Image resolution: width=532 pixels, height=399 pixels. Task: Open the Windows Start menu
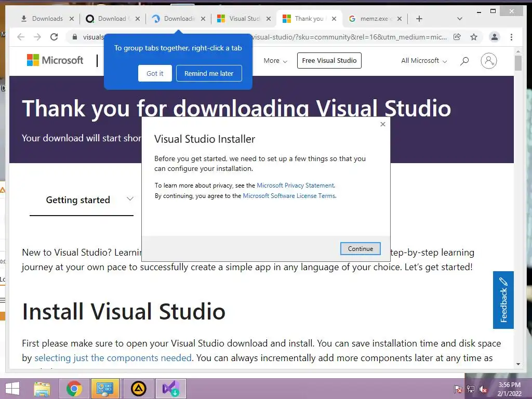pyautogui.click(x=12, y=389)
